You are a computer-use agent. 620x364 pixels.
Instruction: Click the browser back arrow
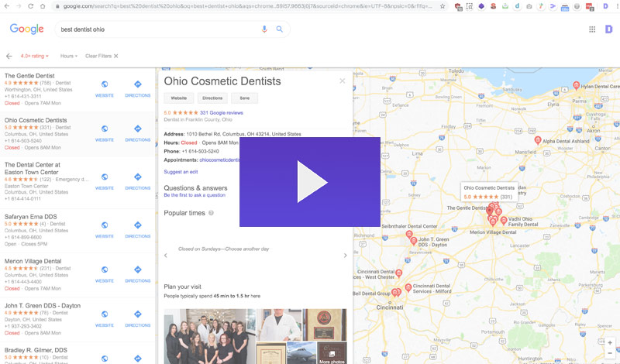pyautogui.click(x=7, y=6)
